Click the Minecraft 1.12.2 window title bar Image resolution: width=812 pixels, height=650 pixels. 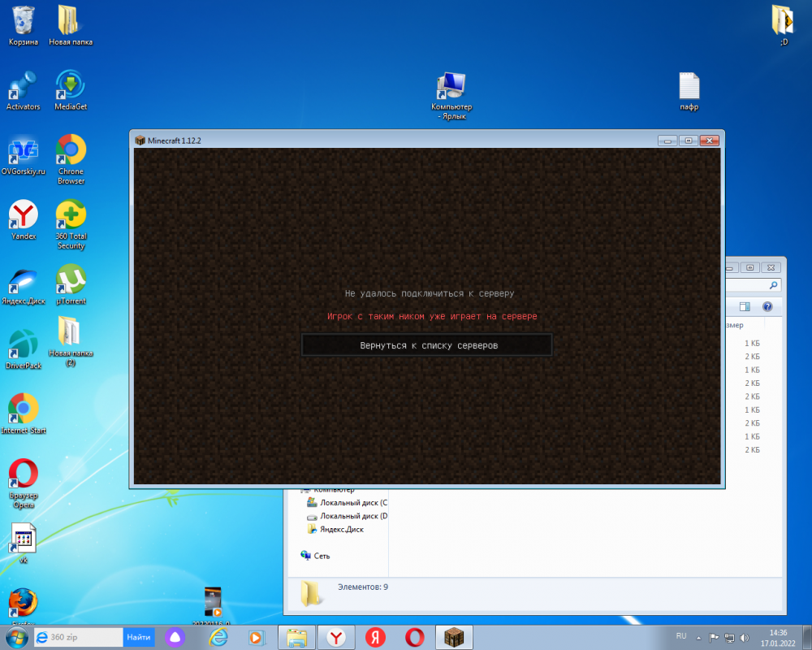[x=394, y=141]
